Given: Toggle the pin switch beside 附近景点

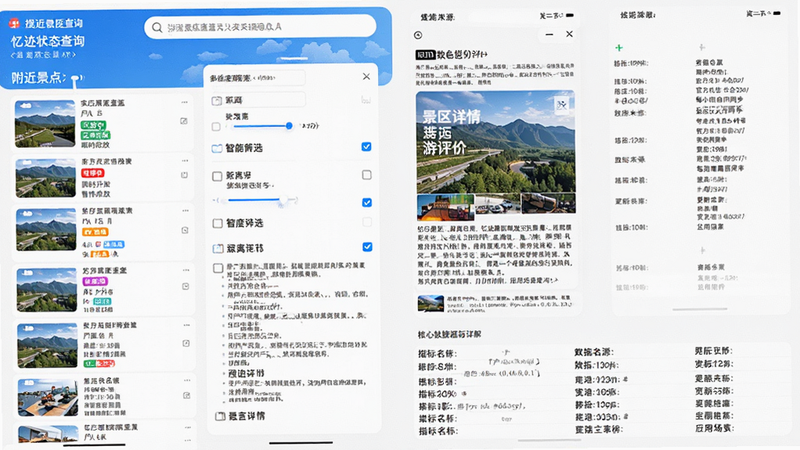Looking at the screenshot, I should (76, 78).
